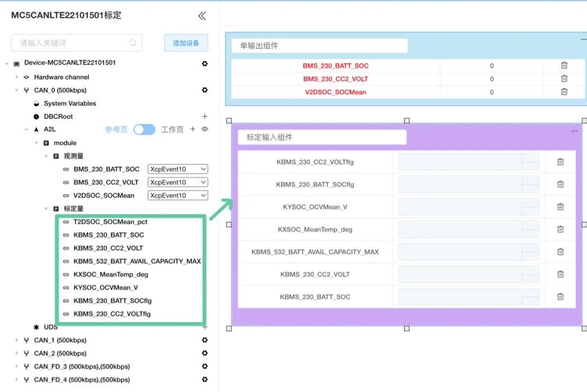The height and width of the screenshot is (392, 587).
Task: Click the plus icon next to A2L
Action: tap(192, 129)
